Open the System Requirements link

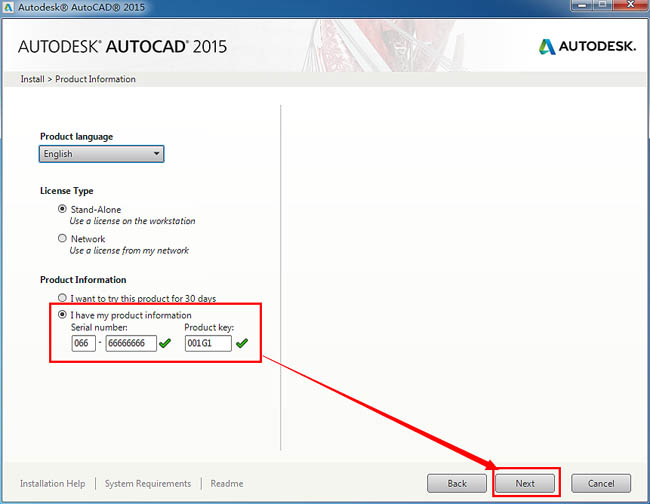coord(148,484)
